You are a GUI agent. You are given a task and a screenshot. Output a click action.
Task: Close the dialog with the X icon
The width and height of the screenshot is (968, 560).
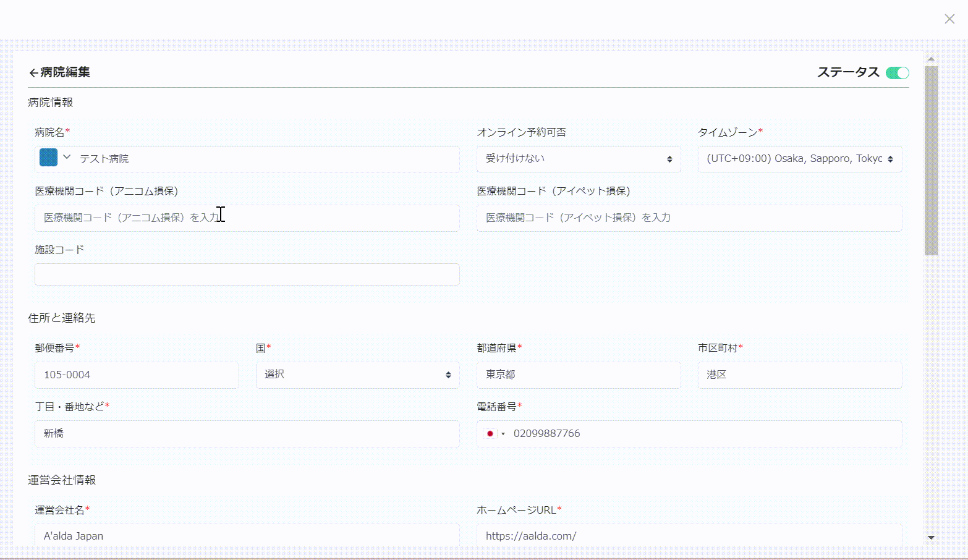coord(949,19)
